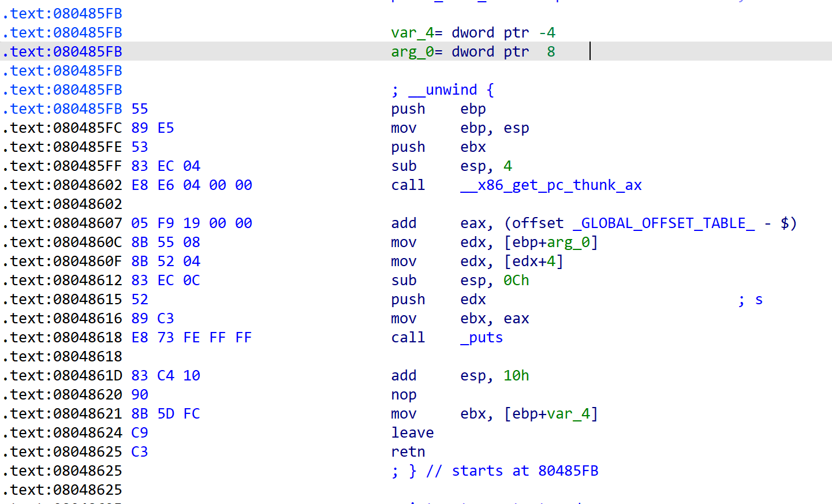Click the "sub esp, 0Ch" instruction
The image size is (832, 504).
tap(460, 280)
